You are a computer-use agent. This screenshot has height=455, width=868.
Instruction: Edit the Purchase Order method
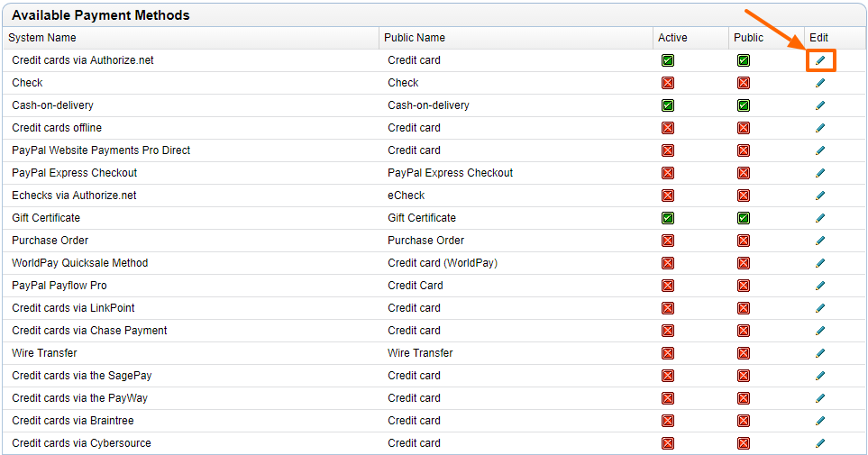click(x=820, y=241)
